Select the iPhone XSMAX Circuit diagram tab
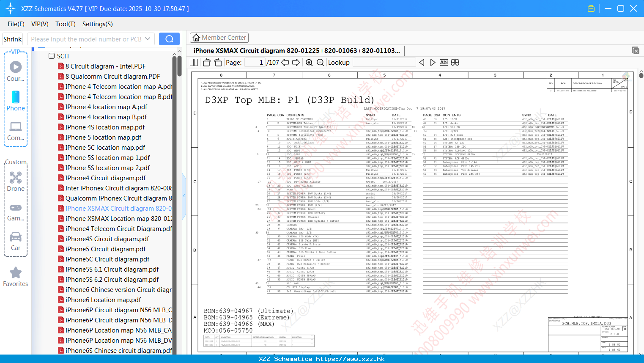644x363 pixels. point(297,50)
